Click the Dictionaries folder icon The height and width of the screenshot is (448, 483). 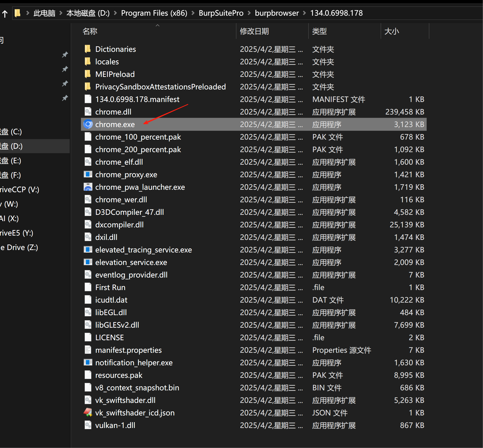pyautogui.click(x=88, y=49)
